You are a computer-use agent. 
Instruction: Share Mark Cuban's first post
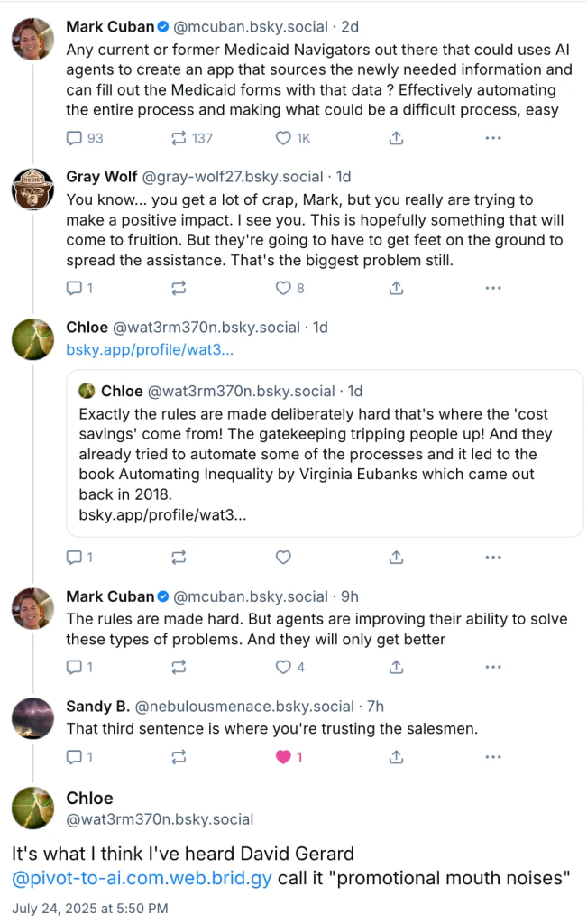click(x=396, y=138)
